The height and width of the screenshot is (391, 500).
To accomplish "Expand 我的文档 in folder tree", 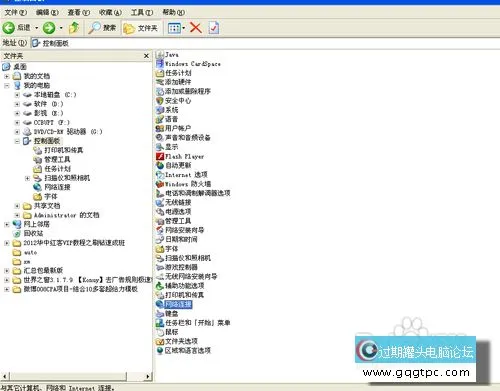I will (6, 76).
